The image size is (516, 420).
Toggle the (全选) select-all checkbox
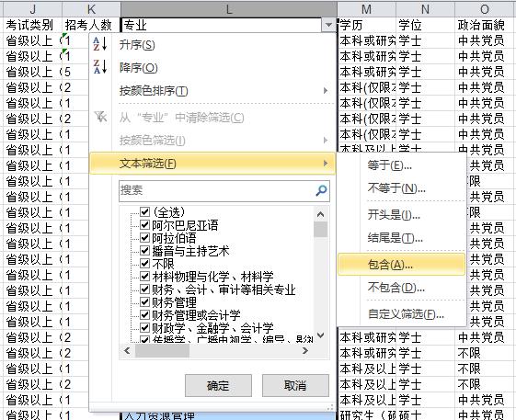point(144,211)
